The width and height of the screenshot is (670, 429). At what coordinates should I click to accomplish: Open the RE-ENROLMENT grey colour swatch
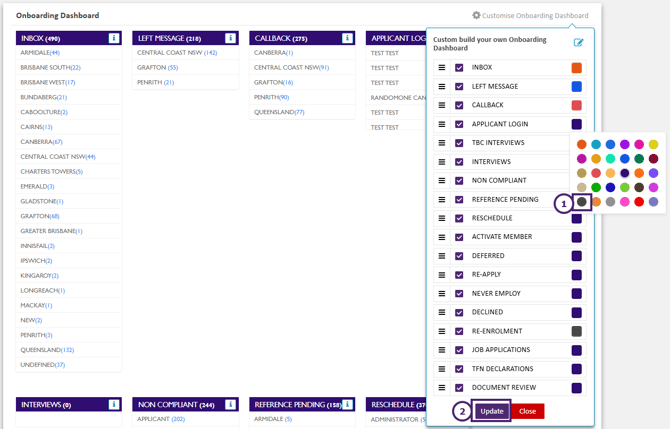576,331
